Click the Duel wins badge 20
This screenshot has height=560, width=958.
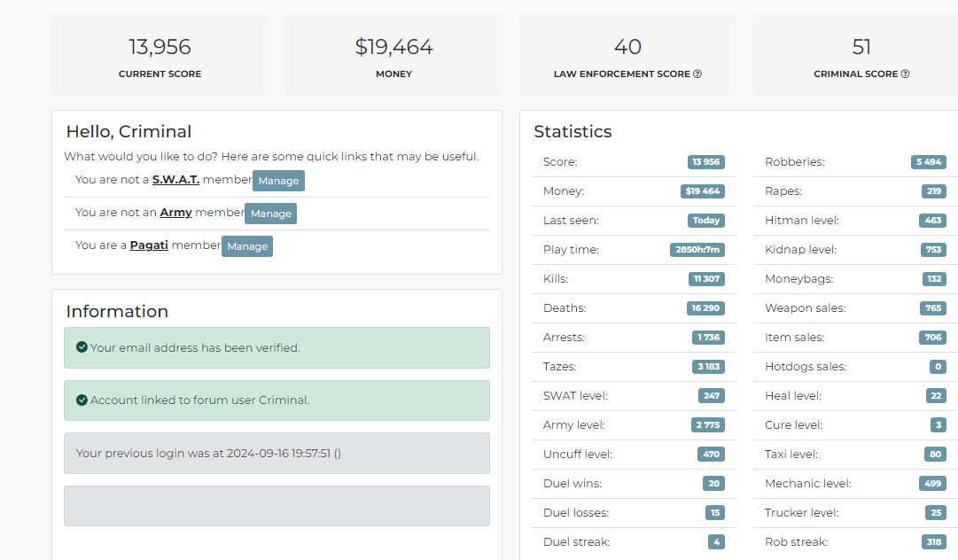tap(713, 485)
